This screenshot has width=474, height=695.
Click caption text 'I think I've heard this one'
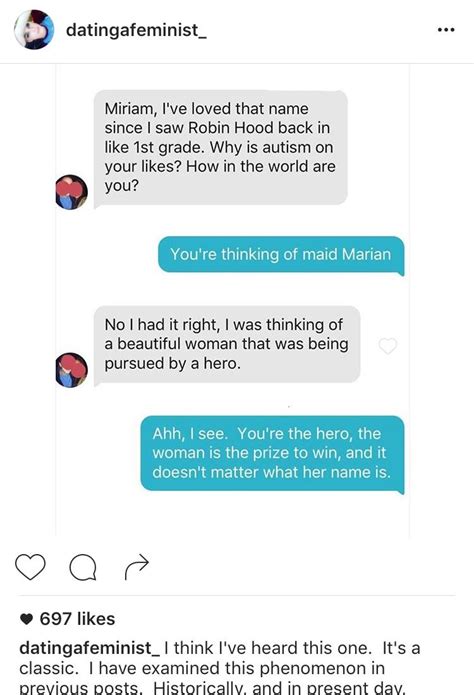[266, 648]
